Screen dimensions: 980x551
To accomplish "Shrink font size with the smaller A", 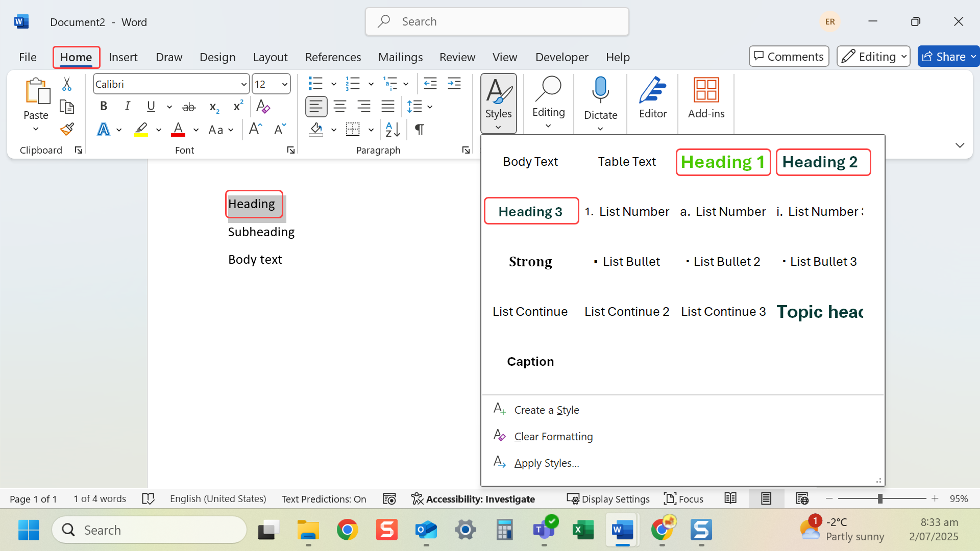I will (x=280, y=129).
